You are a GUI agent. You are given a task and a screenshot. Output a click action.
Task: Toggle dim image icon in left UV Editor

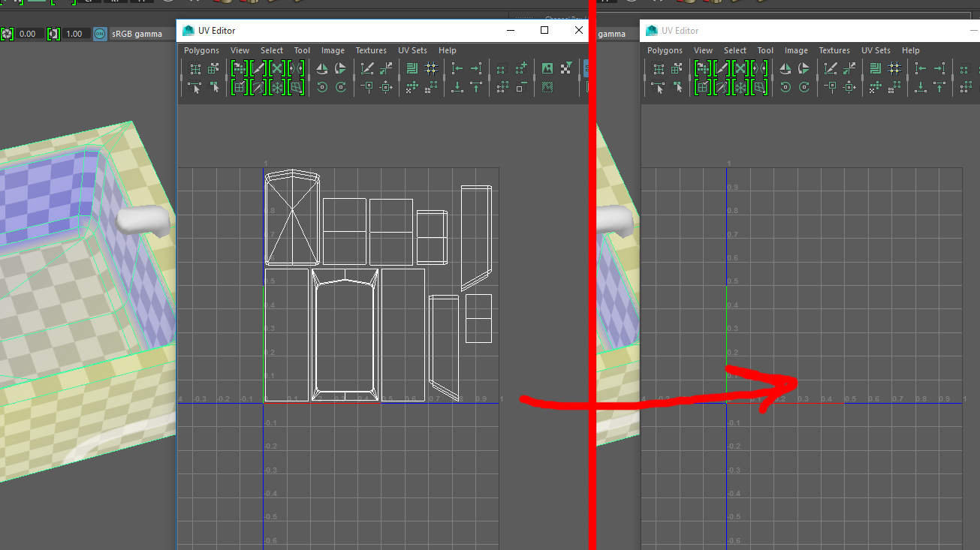pyautogui.click(x=547, y=87)
